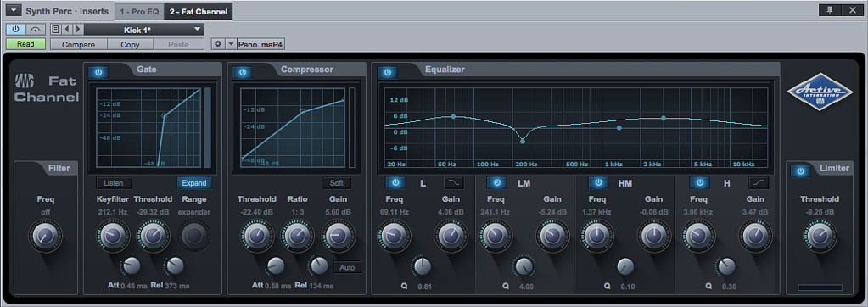Image resolution: width=868 pixels, height=307 pixels.
Task: Disable the Equalizer section power
Action: point(387,72)
